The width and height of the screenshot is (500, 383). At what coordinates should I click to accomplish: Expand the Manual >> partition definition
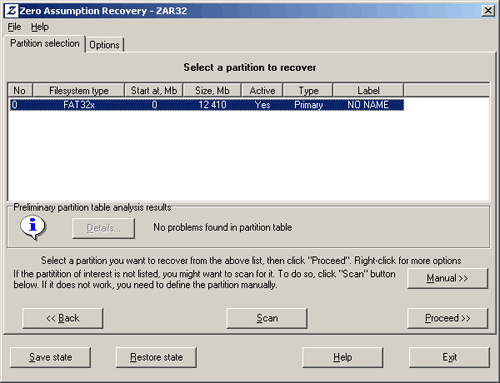(447, 278)
